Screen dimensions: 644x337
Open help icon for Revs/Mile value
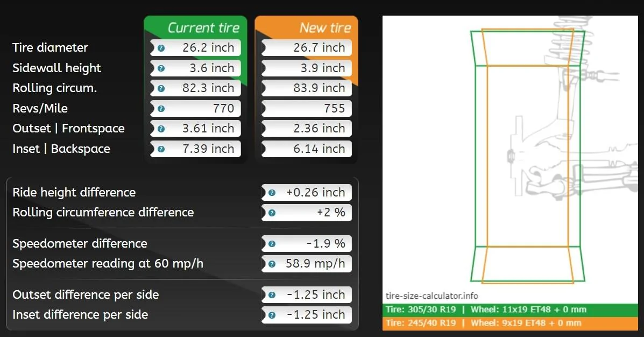(161, 109)
